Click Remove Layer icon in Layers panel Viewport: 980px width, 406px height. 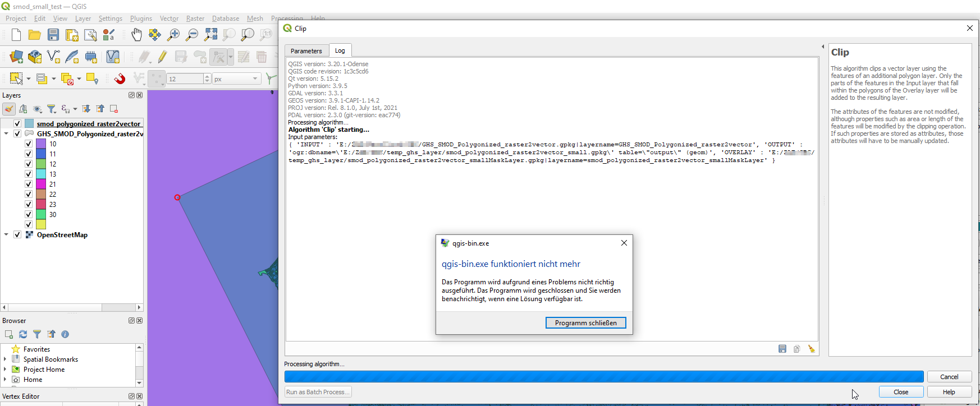pyautogui.click(x=114, y=109)
